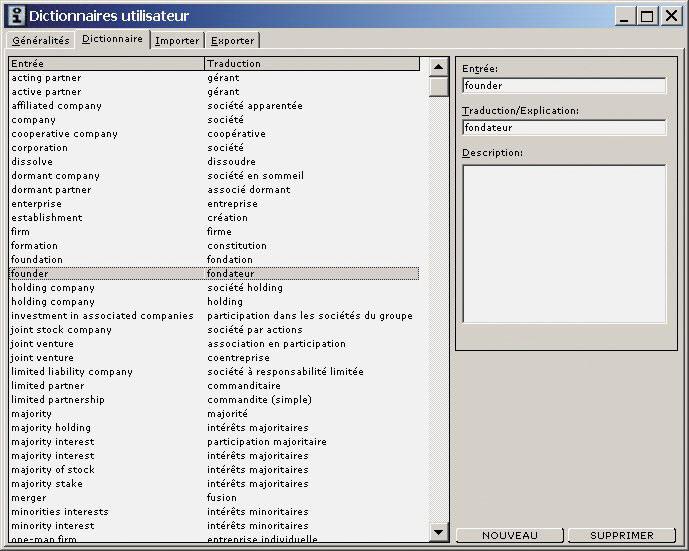Select the 'establishment' entry
The height and width of the screenshot is (551, 689).
[x=214, y=218]
